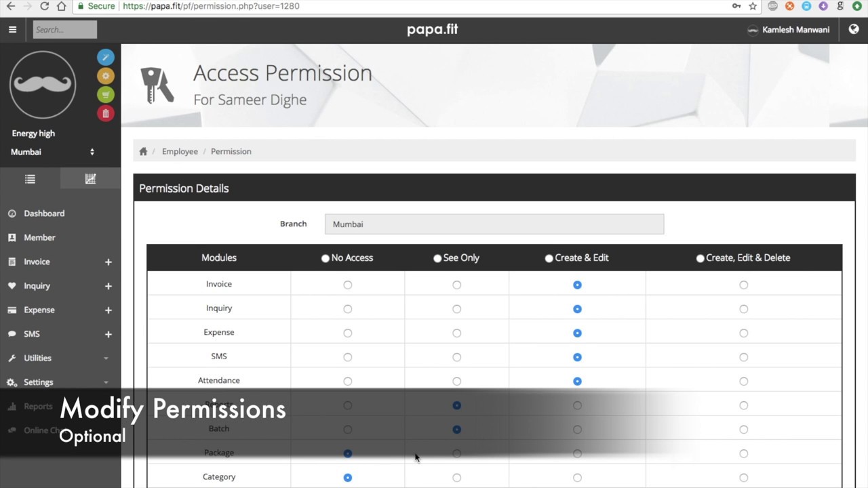Select Create, Edit & Delete header radio
This screenshot has width=868, height=488.
coord(700,258)
